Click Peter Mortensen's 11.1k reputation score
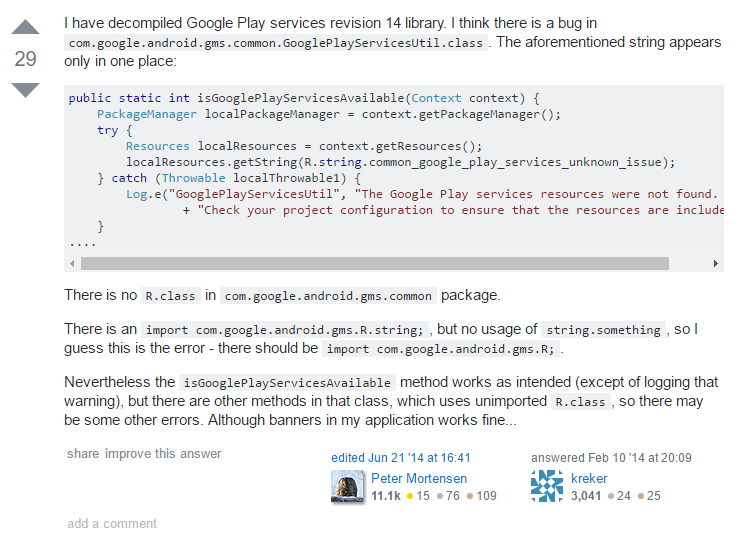 (385, 496)
